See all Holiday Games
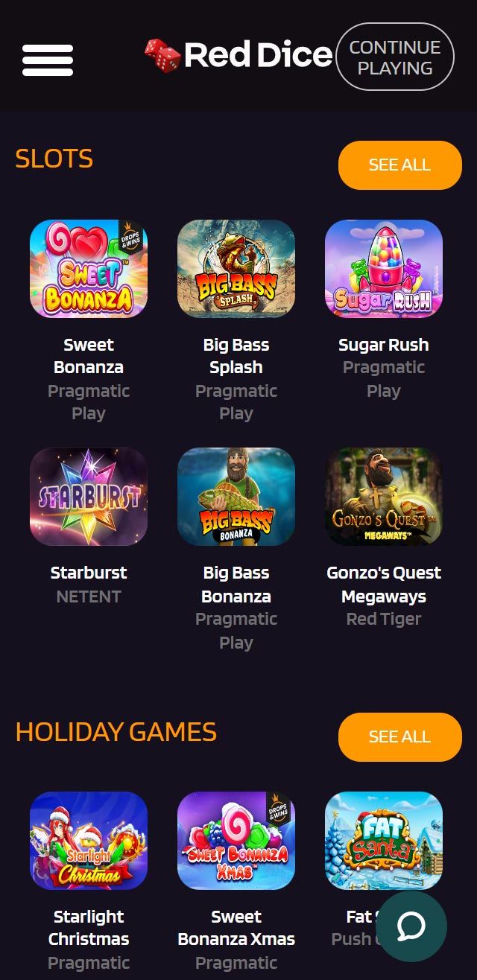This screenshot has width=477, height=980. [400, 737]
